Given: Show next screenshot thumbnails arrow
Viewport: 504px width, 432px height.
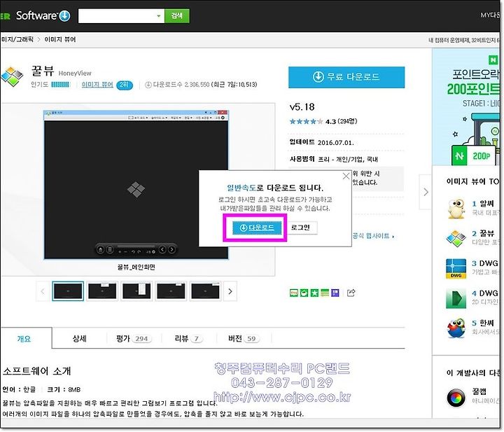Looking at the screenshot, I should click(x=230, y=291).
